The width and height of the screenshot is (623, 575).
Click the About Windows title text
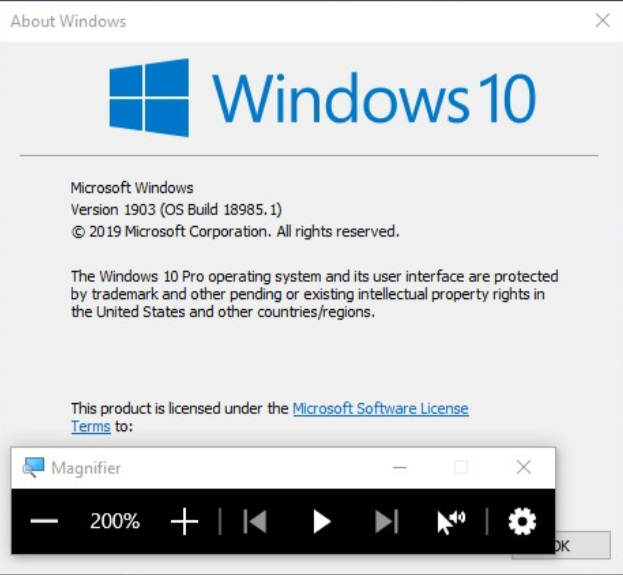[68, 21]
